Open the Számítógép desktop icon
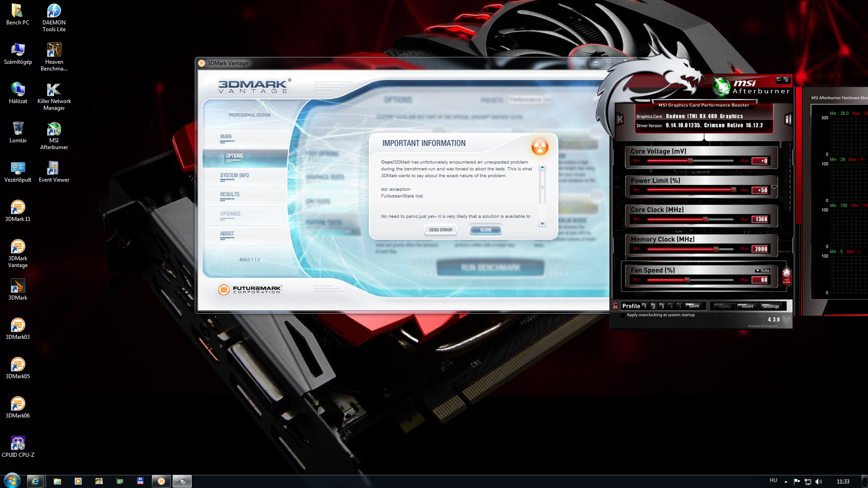868x488 pixels. [18, 53]
